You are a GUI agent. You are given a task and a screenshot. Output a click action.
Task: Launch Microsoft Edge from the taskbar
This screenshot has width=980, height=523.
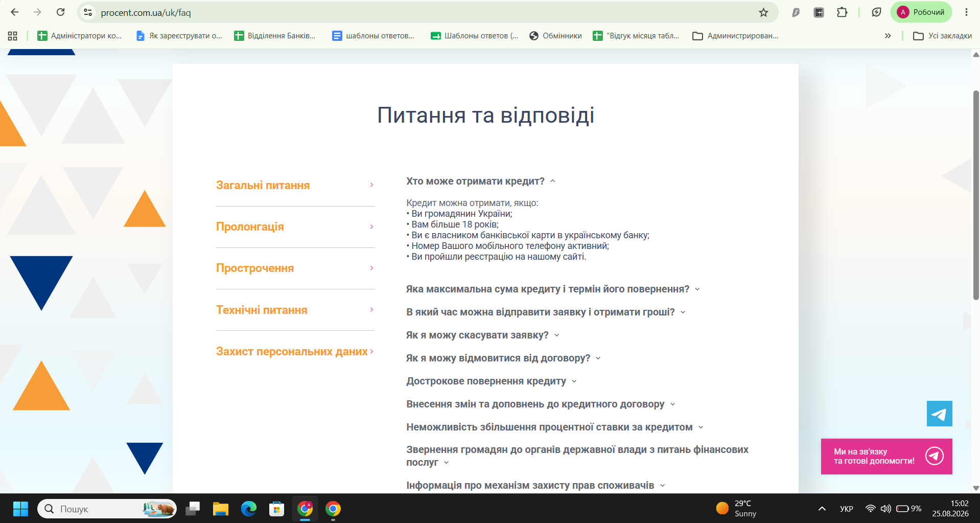click(x=249, y=509)
